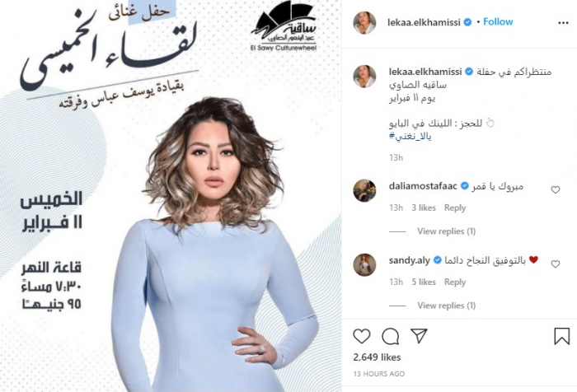Viewport: 577px width, 392px height.
Task: Open the #يالا_نغني hashtag link
Action: (410, 137)
